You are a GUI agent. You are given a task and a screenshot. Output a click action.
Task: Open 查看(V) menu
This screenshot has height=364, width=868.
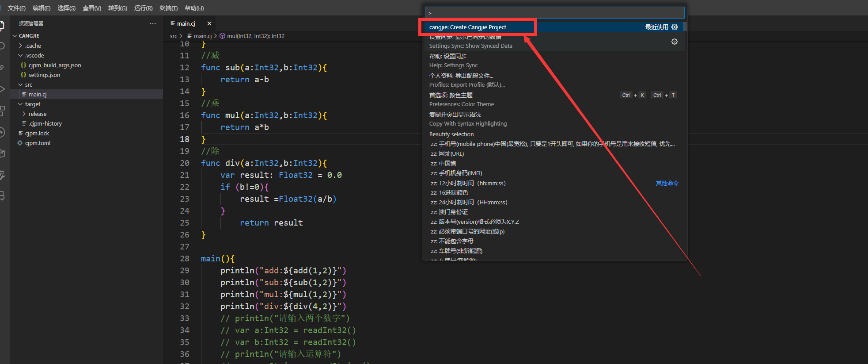tap(92, 8)
